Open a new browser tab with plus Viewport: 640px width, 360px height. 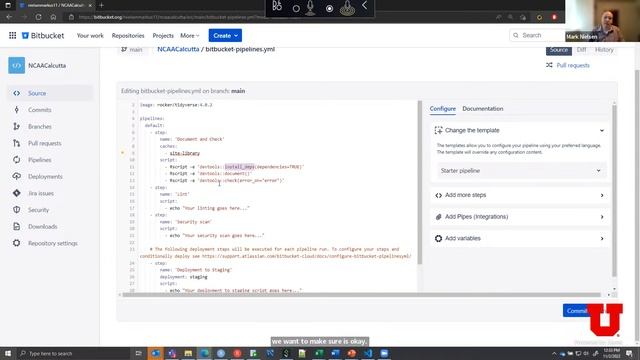click(x=102, y=5)
